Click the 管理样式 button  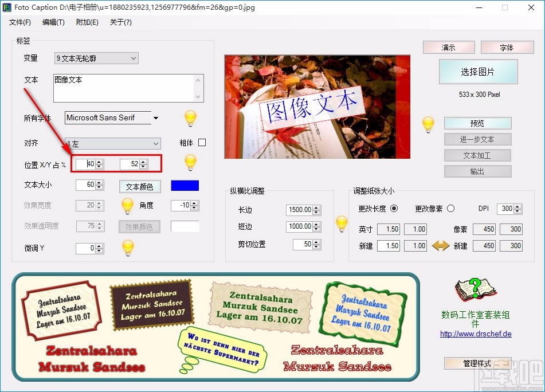[x=477, y=363]
